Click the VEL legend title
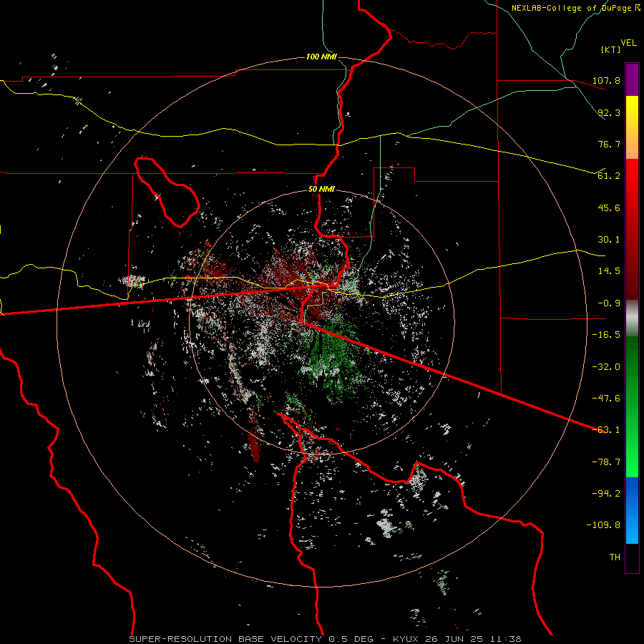Screen dimensions: 644x644 click(x=628, y=43)
